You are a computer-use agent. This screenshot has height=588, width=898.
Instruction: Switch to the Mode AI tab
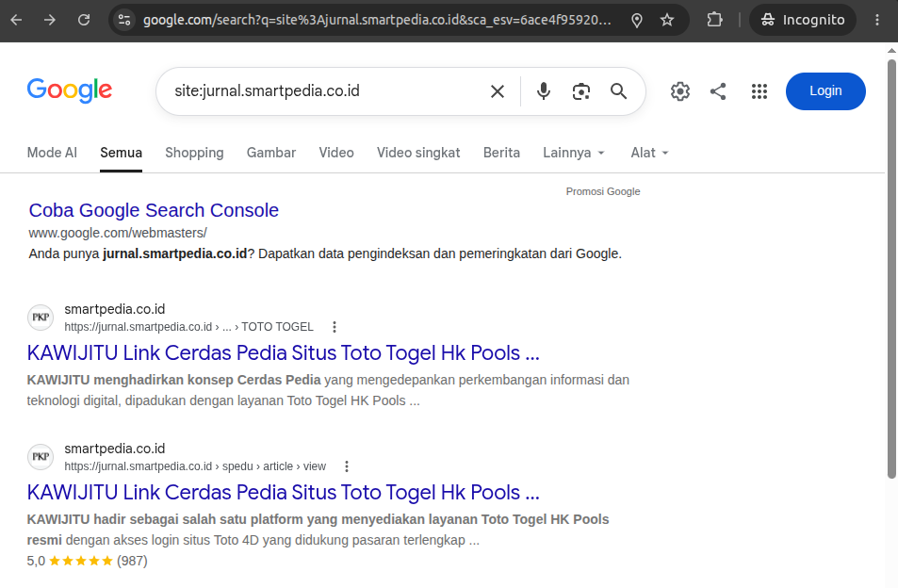(x=52, y=153)
